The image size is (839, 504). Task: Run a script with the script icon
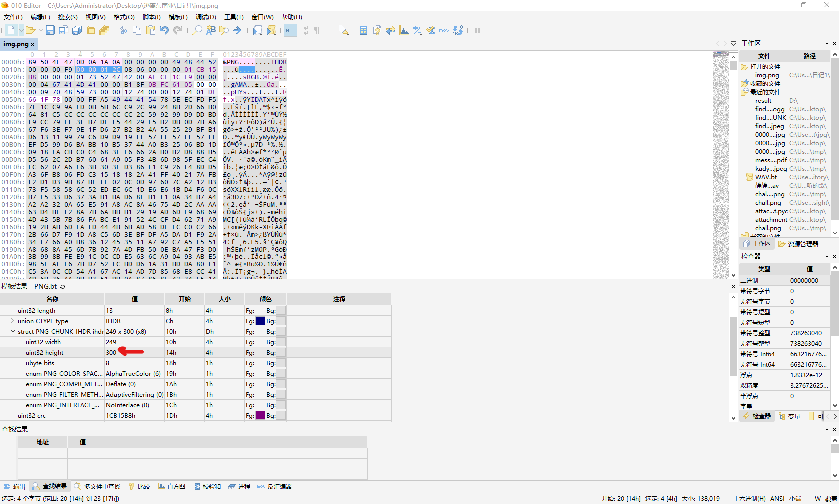pyautogui.click(x=257, y=30)
